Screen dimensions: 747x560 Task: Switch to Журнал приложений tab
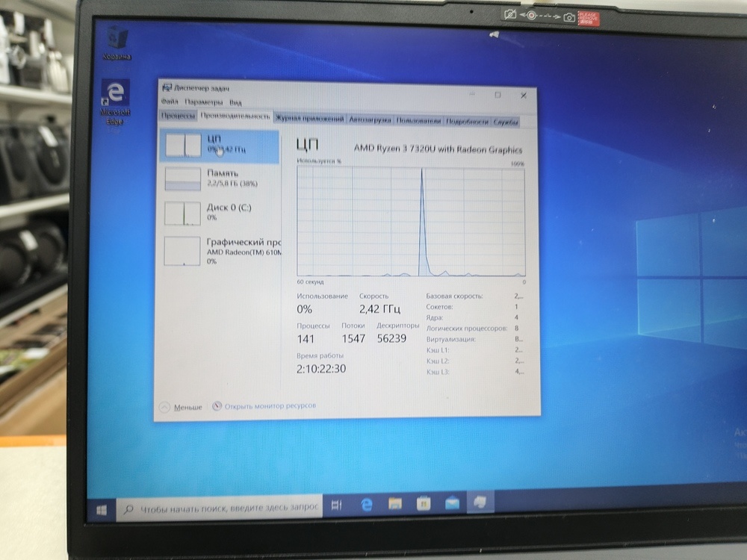click(309, 119)
